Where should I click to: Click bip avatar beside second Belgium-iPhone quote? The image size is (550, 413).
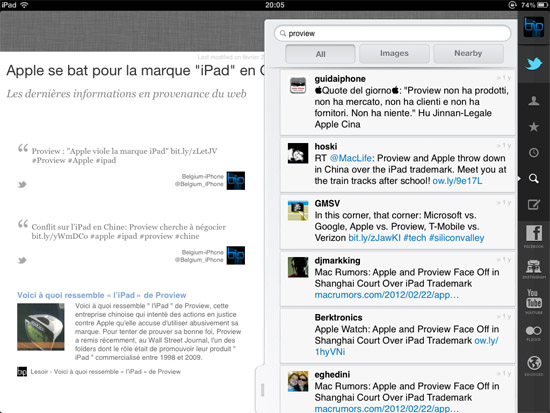236,255
